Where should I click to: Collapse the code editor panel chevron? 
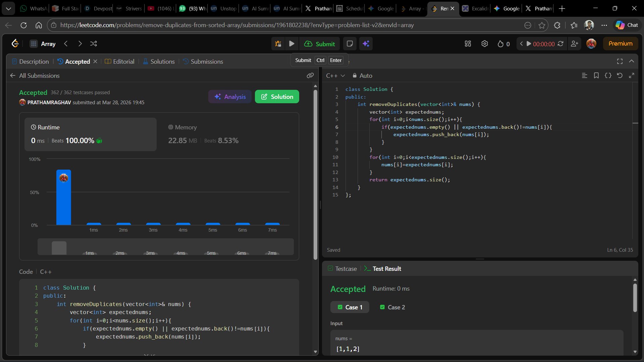click(632, 61)
